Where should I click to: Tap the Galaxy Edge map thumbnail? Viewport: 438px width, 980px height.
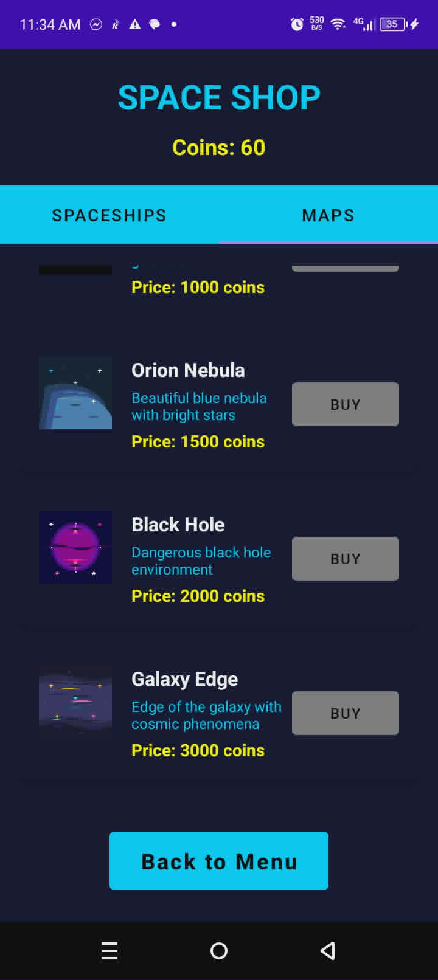point(75,702)
